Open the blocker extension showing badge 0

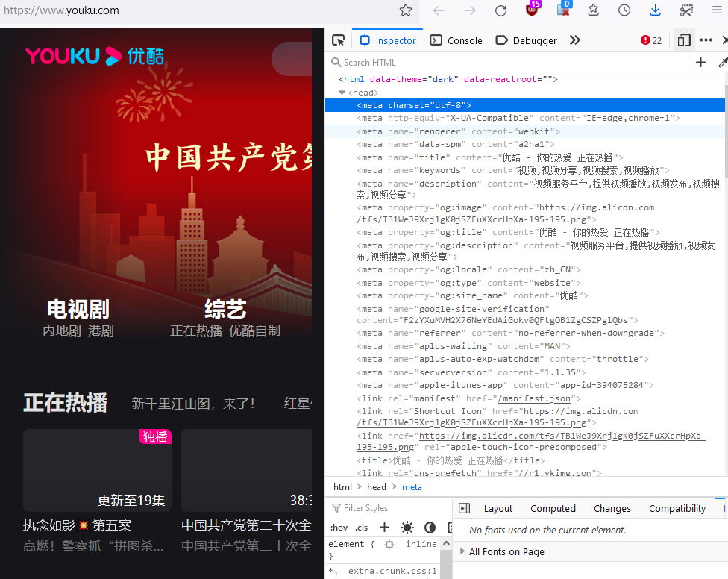tap(562, 9)
